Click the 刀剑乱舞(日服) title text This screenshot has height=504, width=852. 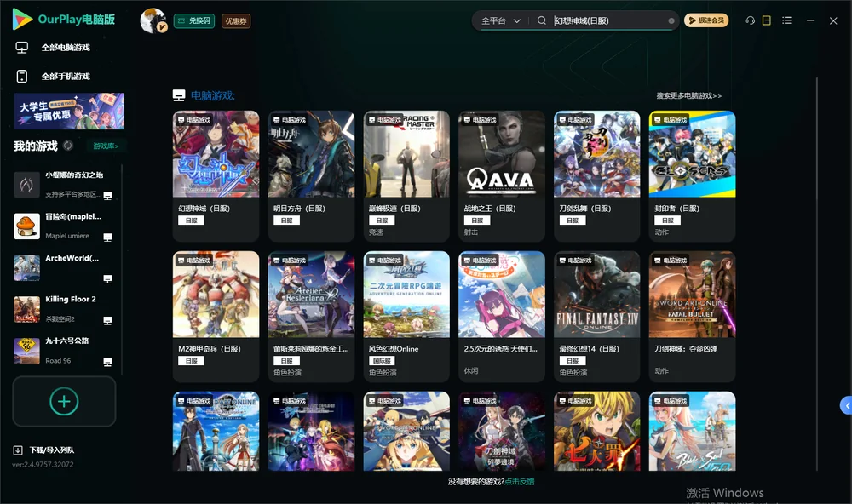click(584, 209)
